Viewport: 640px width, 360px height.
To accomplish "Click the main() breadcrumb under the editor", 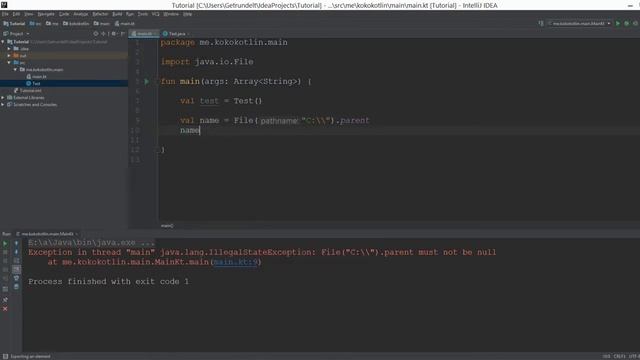I will pyautogui.click(x=167, y=226).
